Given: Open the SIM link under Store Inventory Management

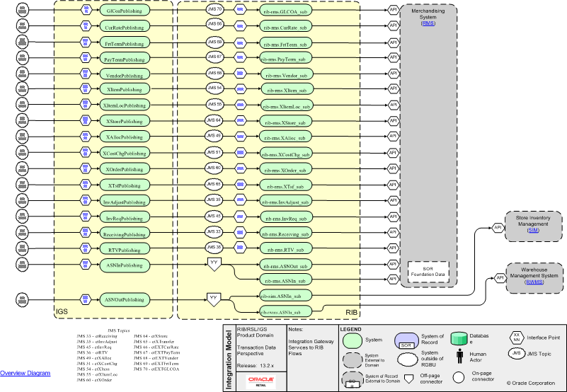Looking at the screenshot, I should 533,230.
